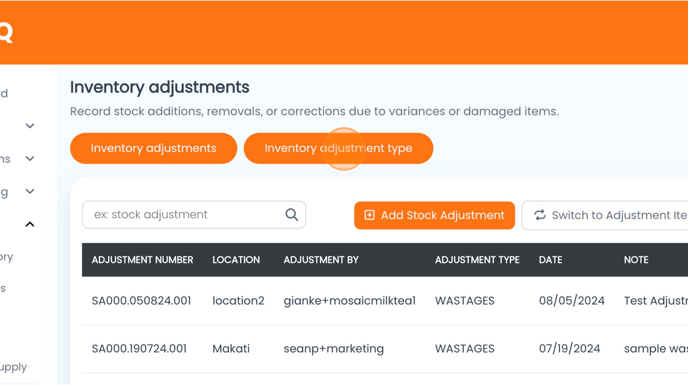Sort by the Location column header

tap(236, 260)
